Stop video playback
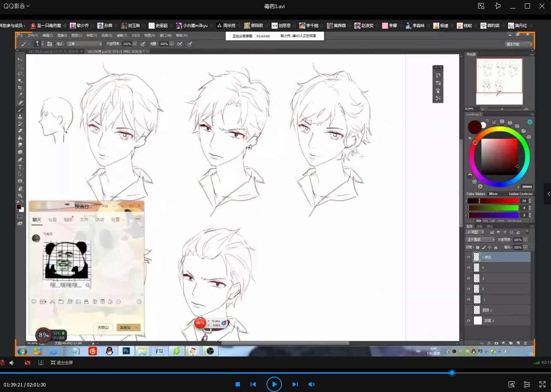The image size is (551, 392). coord(238,384)
